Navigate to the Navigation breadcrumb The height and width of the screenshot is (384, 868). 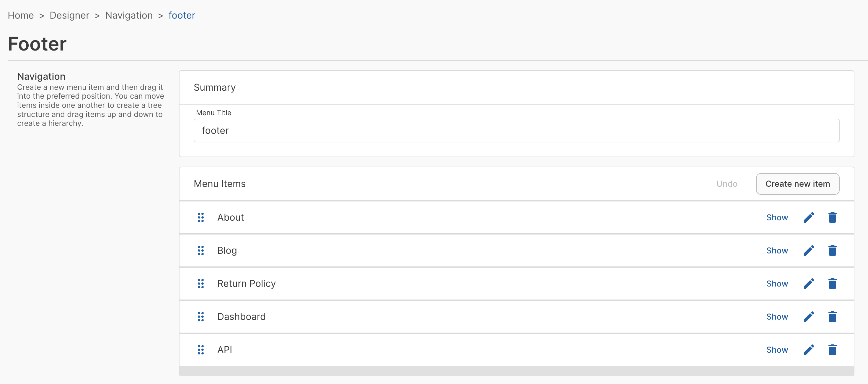(129, 15)
